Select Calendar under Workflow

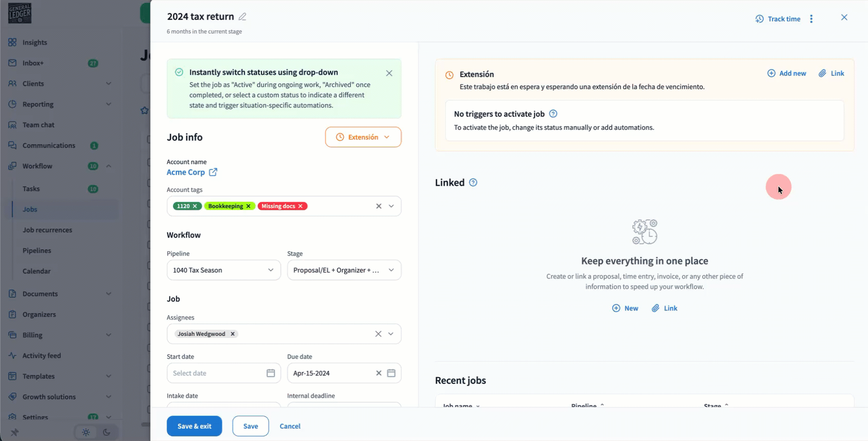click(37, 271)
